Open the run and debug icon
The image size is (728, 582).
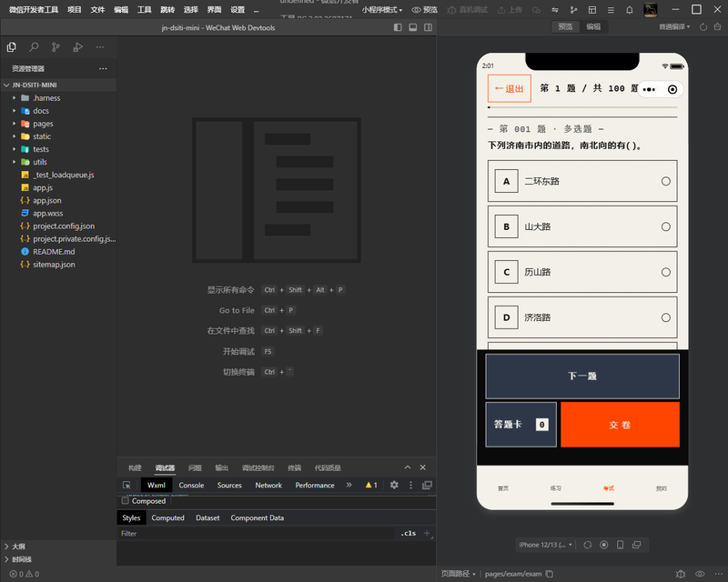(x=77, y=47)
